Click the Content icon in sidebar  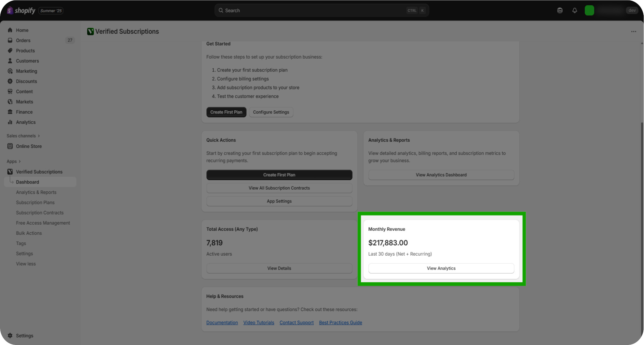point(10,92)
